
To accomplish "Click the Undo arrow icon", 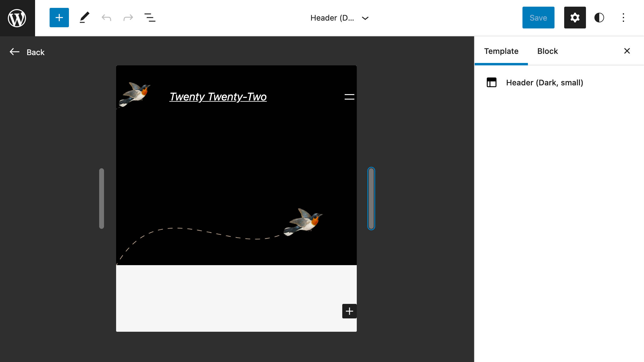I will [106, 18].
